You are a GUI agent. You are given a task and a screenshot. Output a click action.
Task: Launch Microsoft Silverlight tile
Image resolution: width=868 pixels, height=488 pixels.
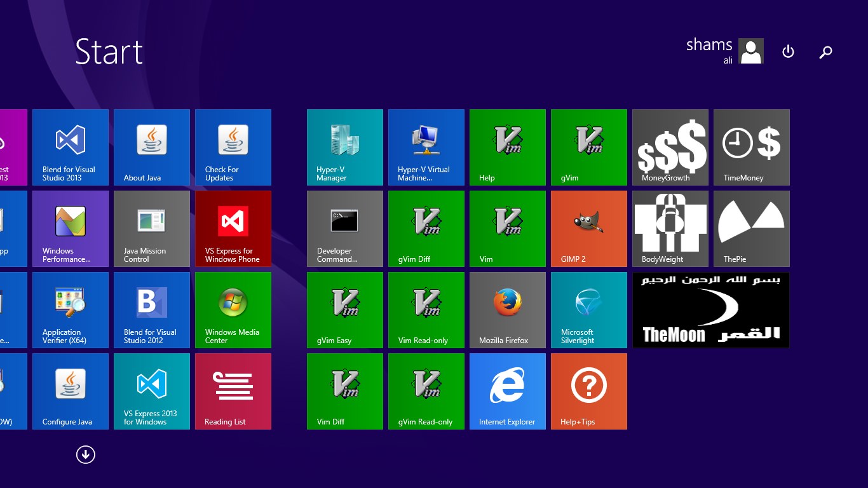(x=589, y=310)
